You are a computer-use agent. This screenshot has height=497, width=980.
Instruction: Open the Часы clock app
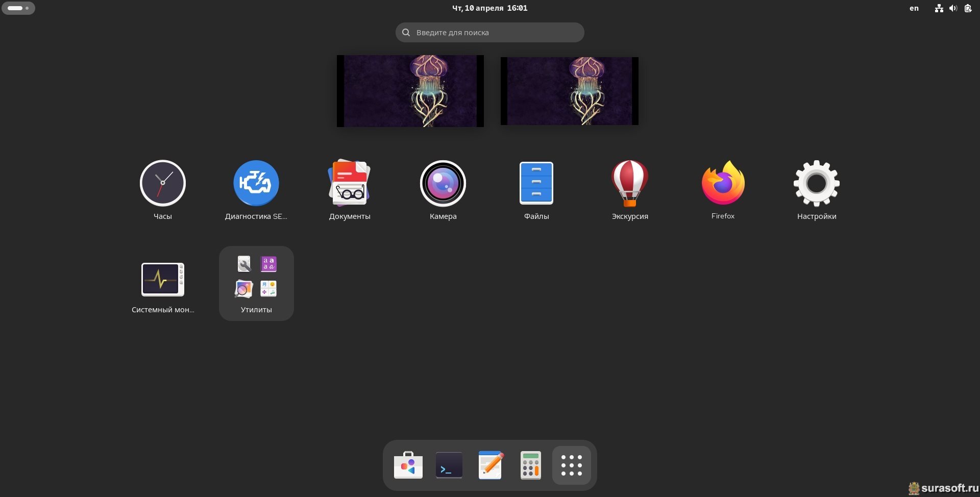click(163, 184)
